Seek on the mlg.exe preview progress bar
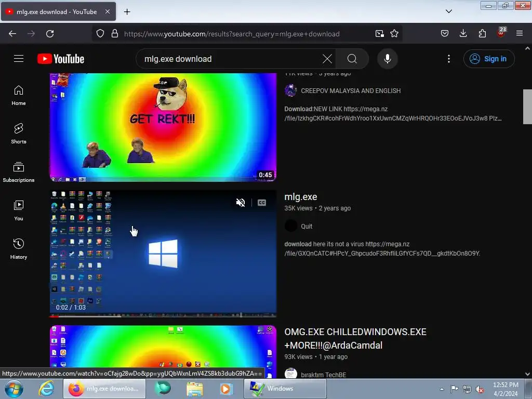 pos(163,316)
